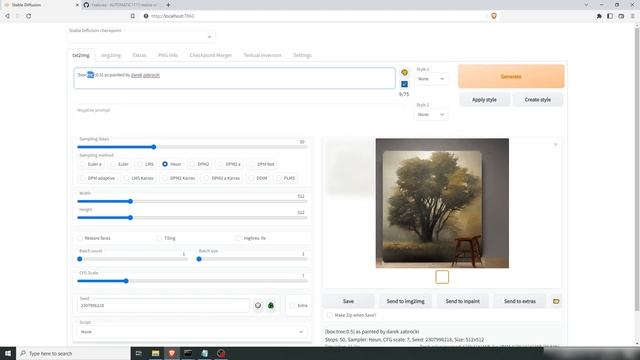Click the dice icon to randomize the seed
The image size is (640, 360).
(x=258, y=305)
